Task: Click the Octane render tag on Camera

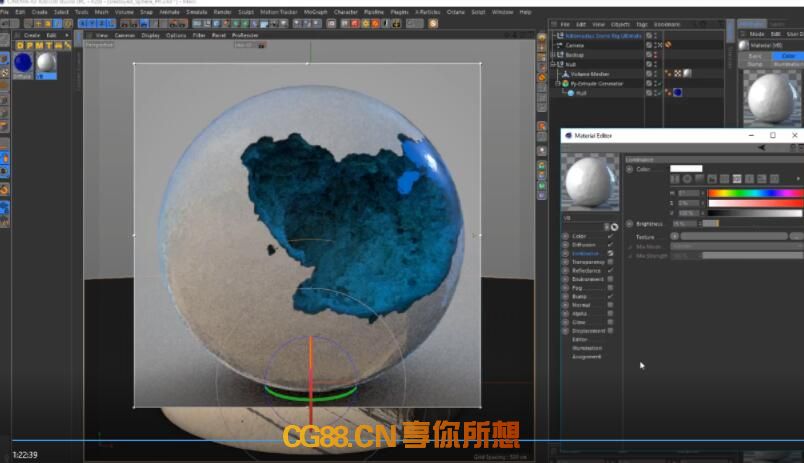Action: click(x=668, y=45)
